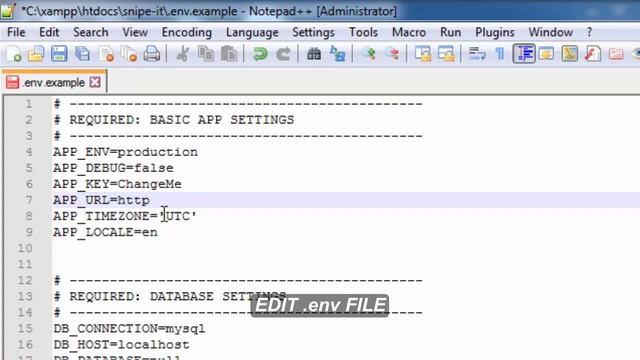The height and width of the screenshot is (360, 640).
Task: Click the APP_DEBUG=false line
Action: click(113, 168)
